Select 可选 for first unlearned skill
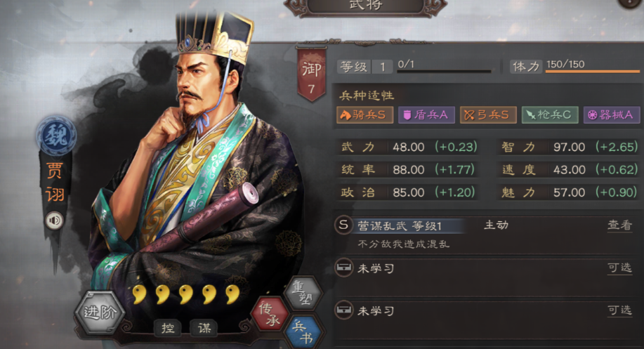 [x=619, y=268]
